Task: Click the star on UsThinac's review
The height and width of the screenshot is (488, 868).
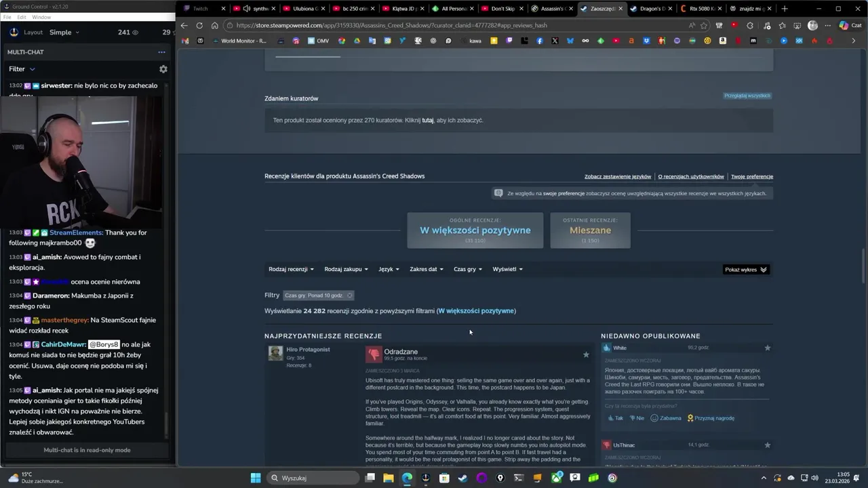Action: pos(768,445)
